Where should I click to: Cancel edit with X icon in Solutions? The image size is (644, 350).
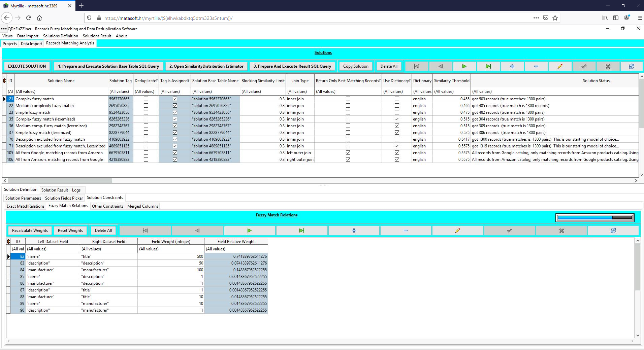608,66
